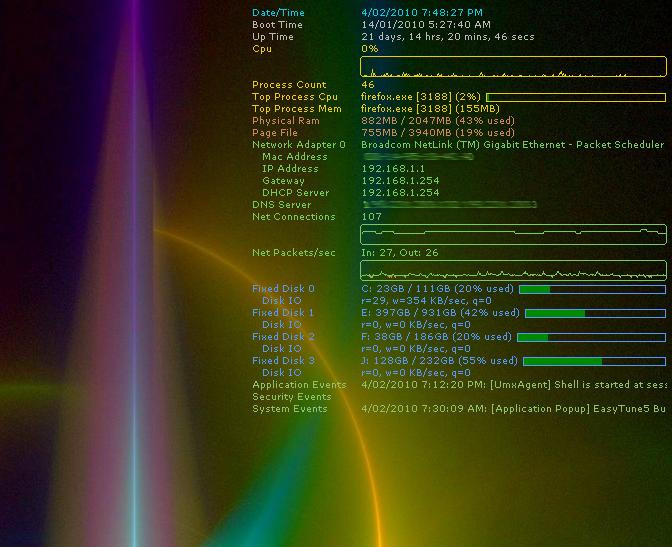Click E: 397GB / 931GB (42% used) text
Viewport: 672px width, 547px height.
click(440, 313)
